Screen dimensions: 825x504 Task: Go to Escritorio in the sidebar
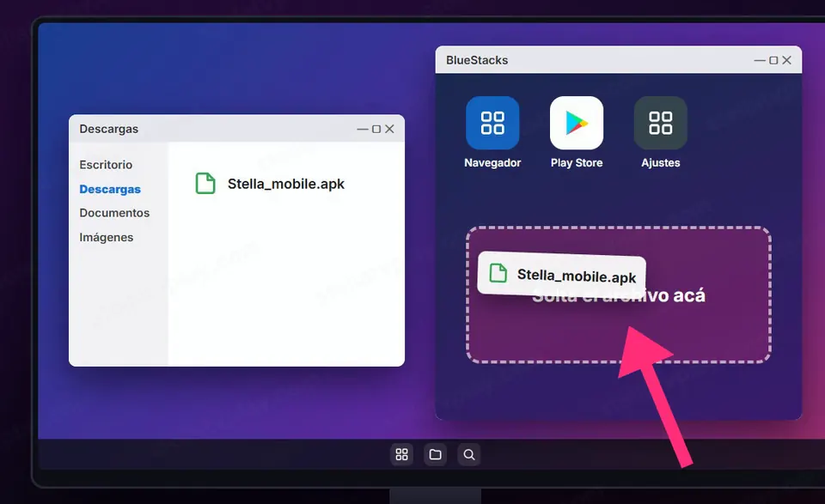coord(106,165)
